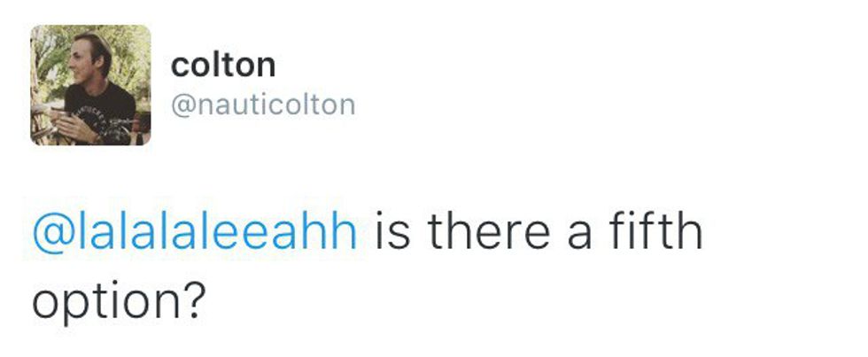This screenshot has height=357, width=868.
Task: Open the profile via the display name colton
Action: coord(222,65)
